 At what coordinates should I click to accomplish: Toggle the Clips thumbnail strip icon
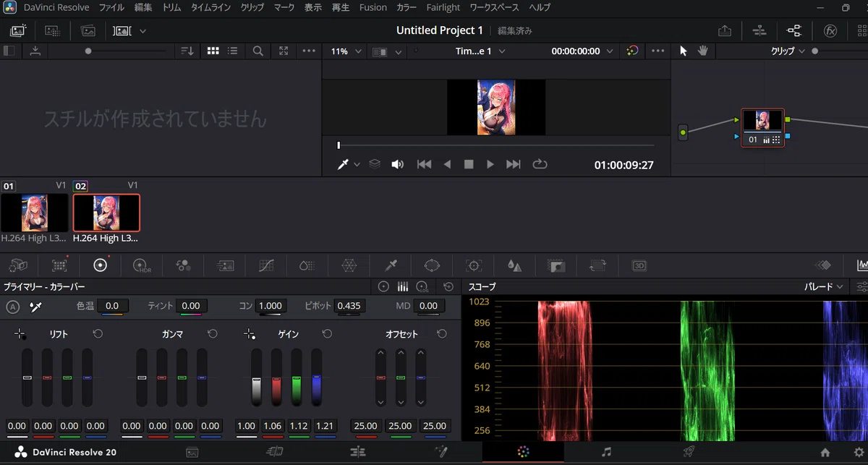[123, 31]
